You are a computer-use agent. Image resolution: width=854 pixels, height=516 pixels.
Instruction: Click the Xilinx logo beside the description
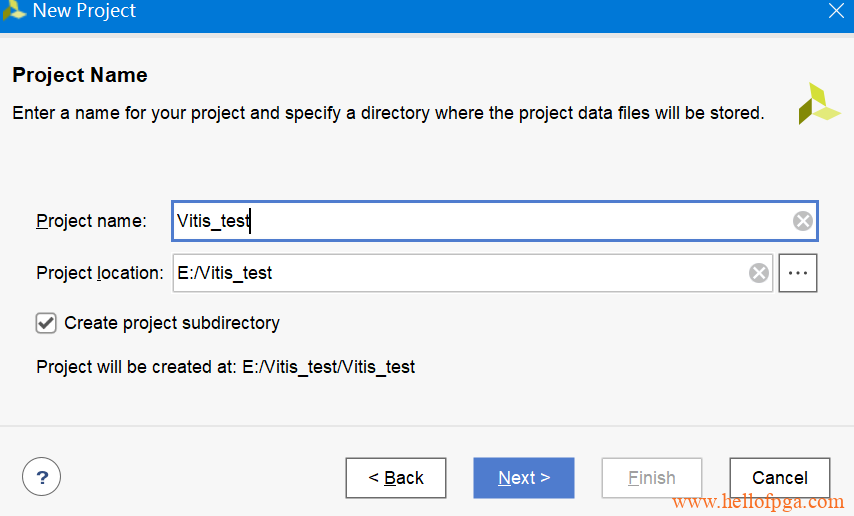pyautogui.click(x=819, y=104)
